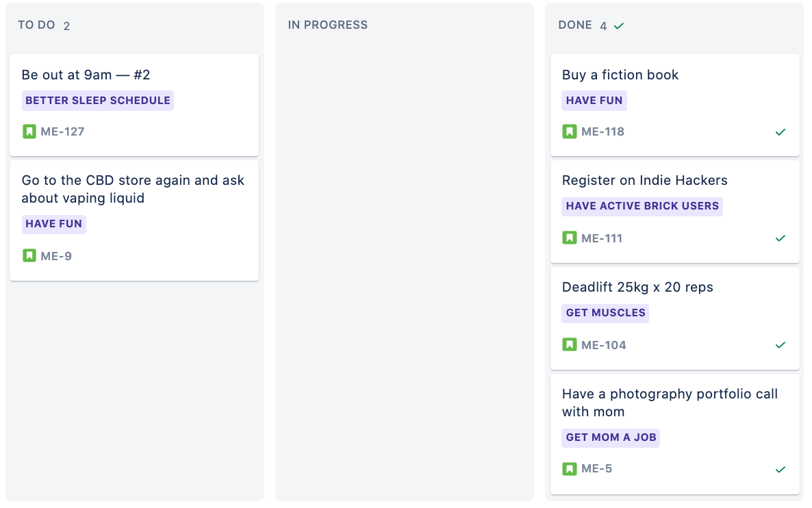Click the story icon beside ME-111

(570, 238)
